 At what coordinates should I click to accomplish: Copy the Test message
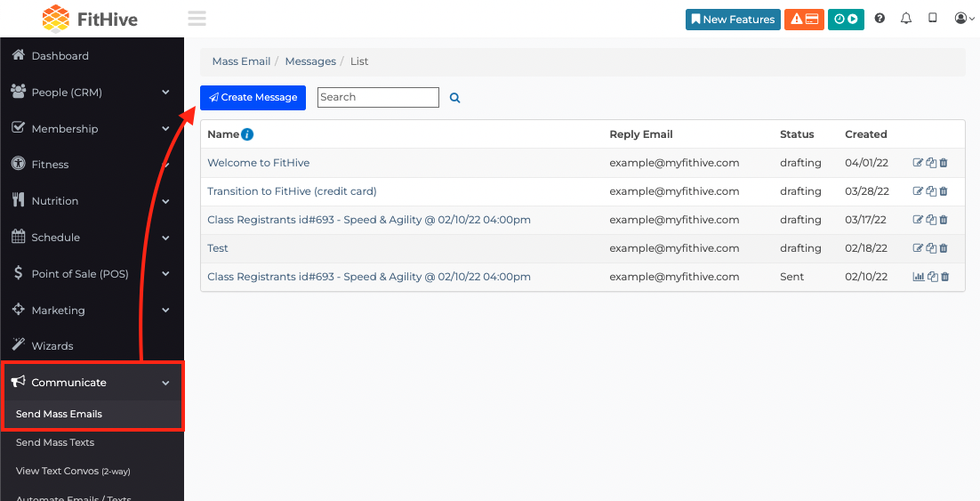point(931,248)
